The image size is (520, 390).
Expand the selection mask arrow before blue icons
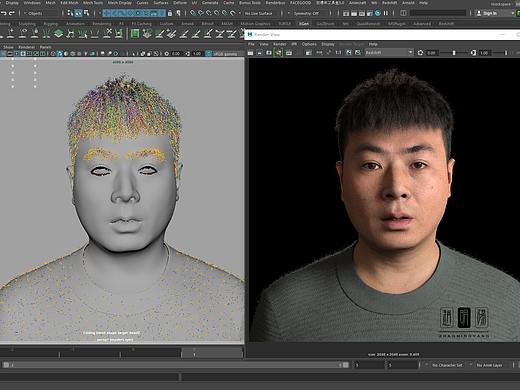pos(99,13)
